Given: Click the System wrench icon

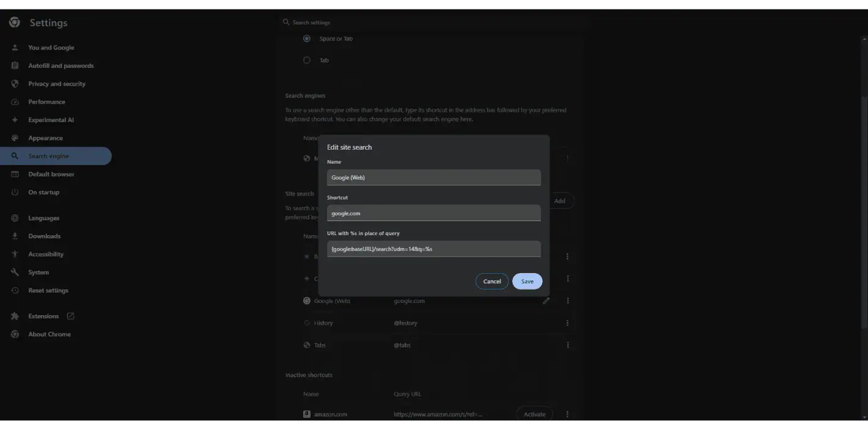Looking at the screenshot, I should tap(15, 272).
